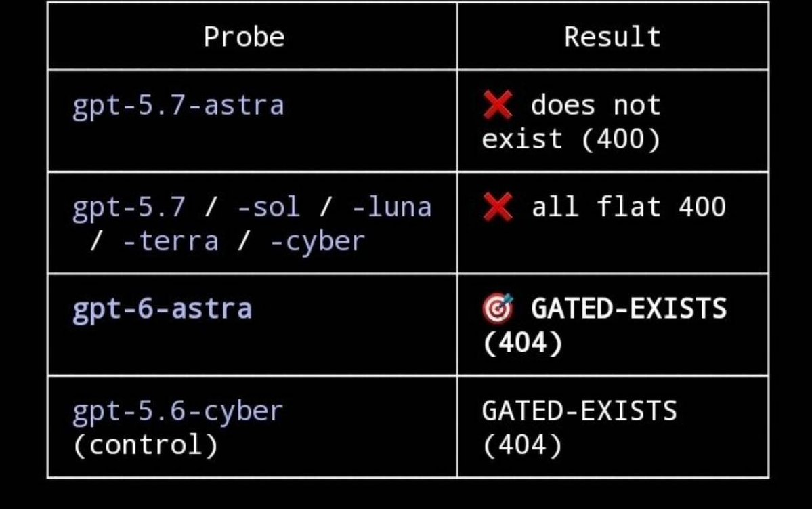Click the 'does not exist (400)' result text

(572, 122)
